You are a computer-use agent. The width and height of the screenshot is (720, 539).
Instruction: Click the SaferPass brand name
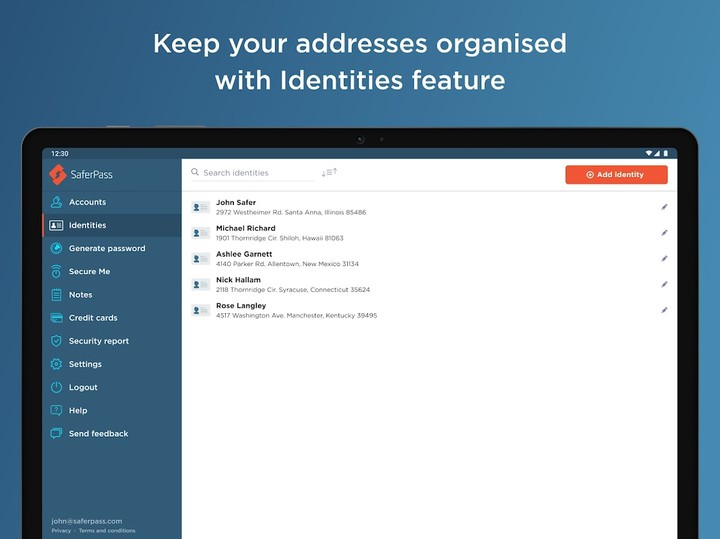tap(91, 174)
